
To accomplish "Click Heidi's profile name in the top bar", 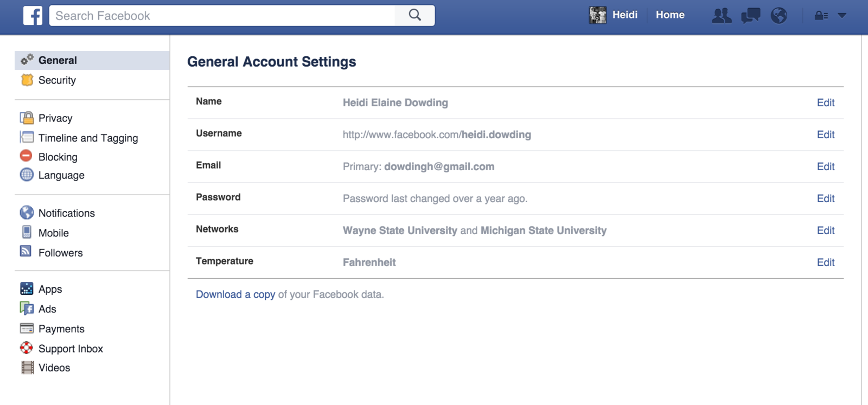I will (625, 15).
